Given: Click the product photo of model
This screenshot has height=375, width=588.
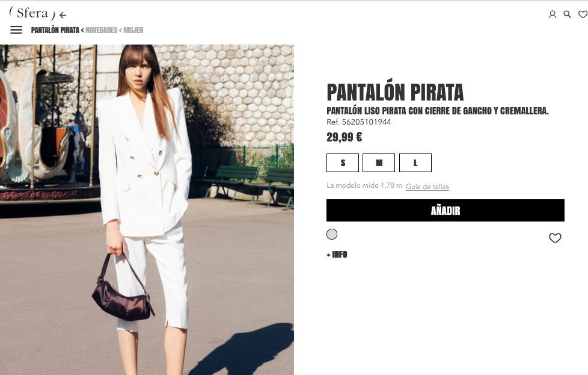Looking at the screenshot, I should pos(147,209).
